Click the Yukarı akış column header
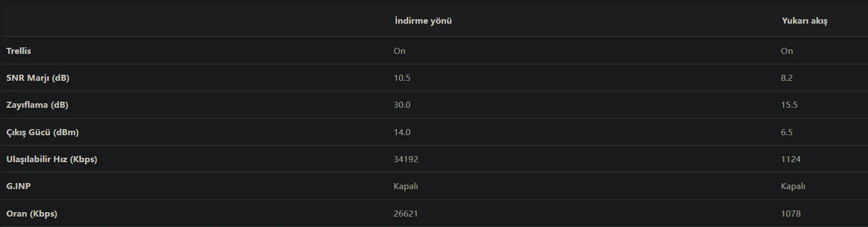 (804, 21)
